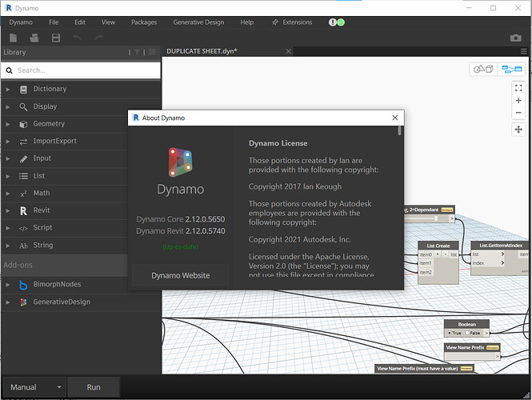This screenshot has height=400, width=532.
Task: Click the List category icon
Action: coord(23,176)
